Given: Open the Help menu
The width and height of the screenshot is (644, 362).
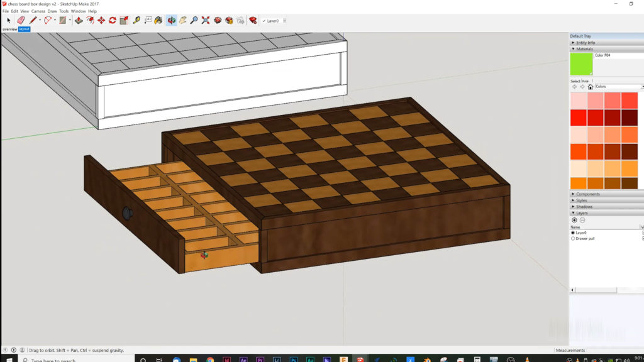Looking at the screenshot, I should 92,11.
